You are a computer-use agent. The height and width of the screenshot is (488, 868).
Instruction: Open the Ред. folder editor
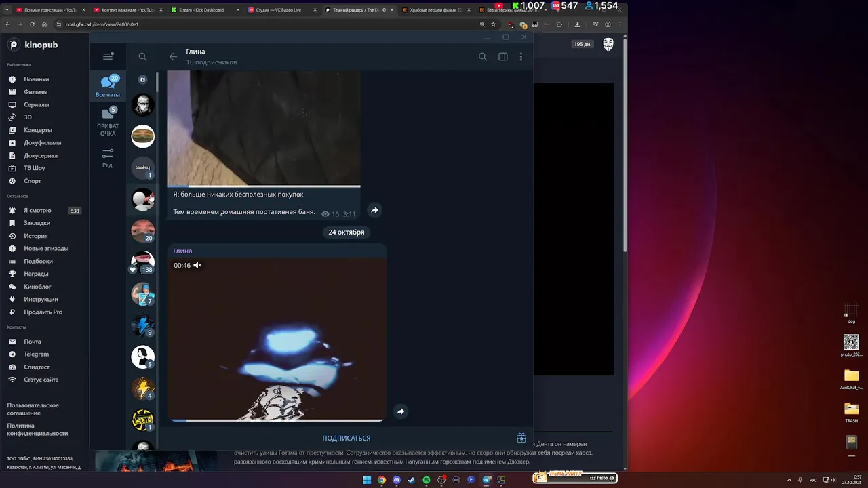[108, 159]
